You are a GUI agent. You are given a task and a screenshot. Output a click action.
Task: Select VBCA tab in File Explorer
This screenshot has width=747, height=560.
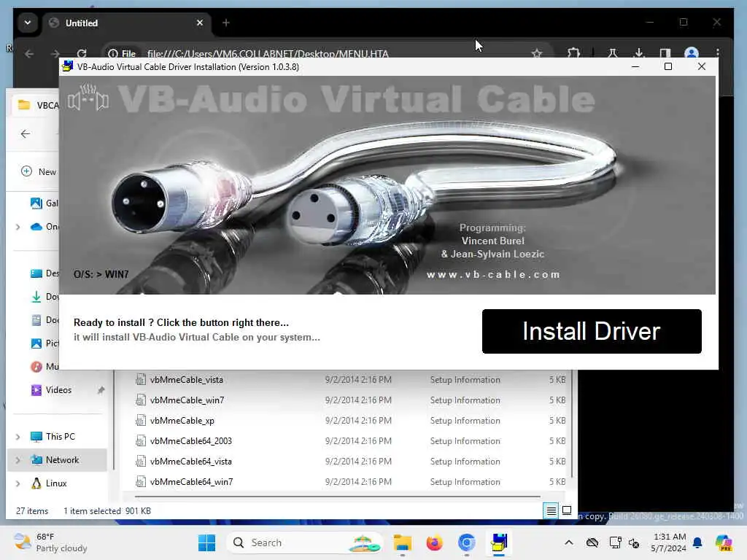pos(37,105)
